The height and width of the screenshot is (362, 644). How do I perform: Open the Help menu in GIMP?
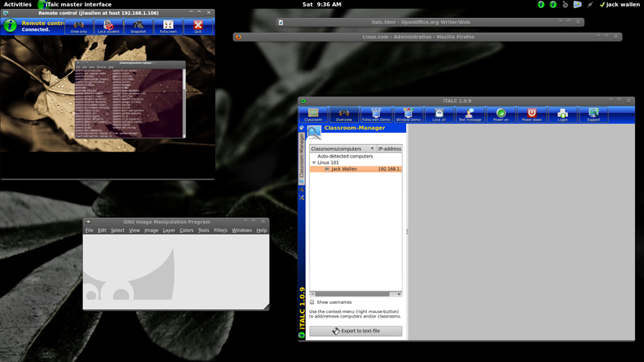pos(262,230)
